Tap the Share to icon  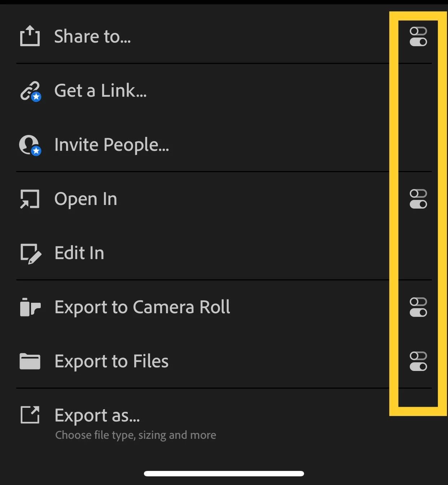(30, 36)
